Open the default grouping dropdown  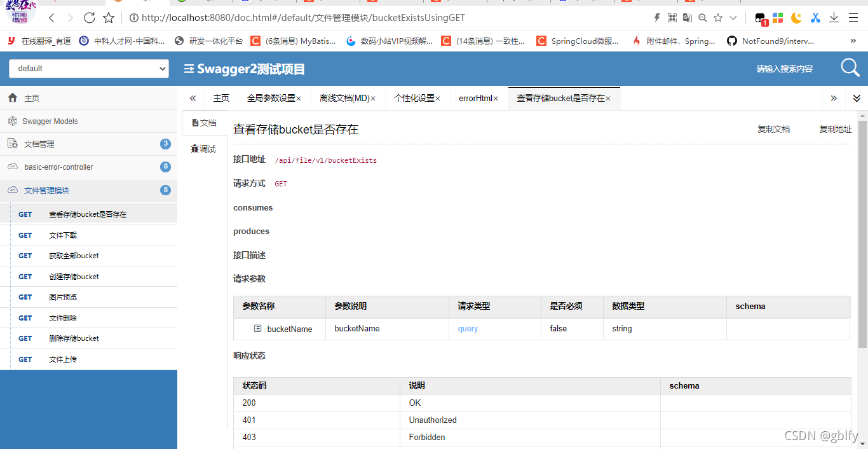pyautogui.click(x=88, y=69)
